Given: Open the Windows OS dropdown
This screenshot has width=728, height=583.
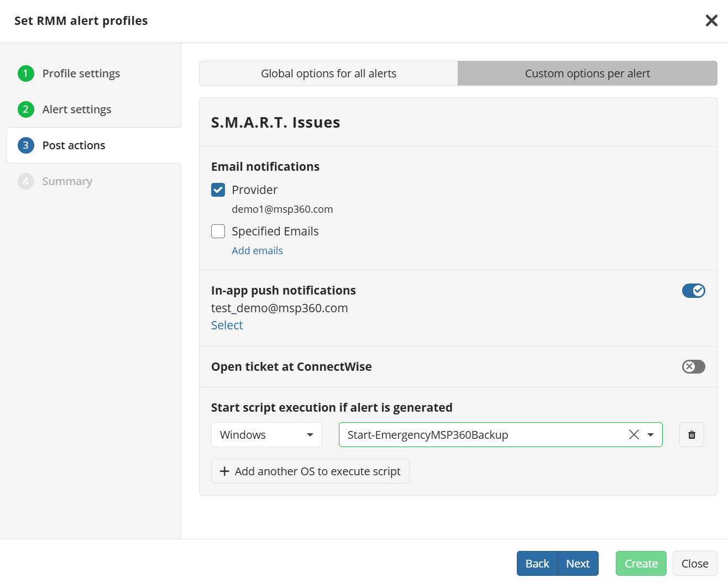Looking at the screenshot, I should coord(266,435).
